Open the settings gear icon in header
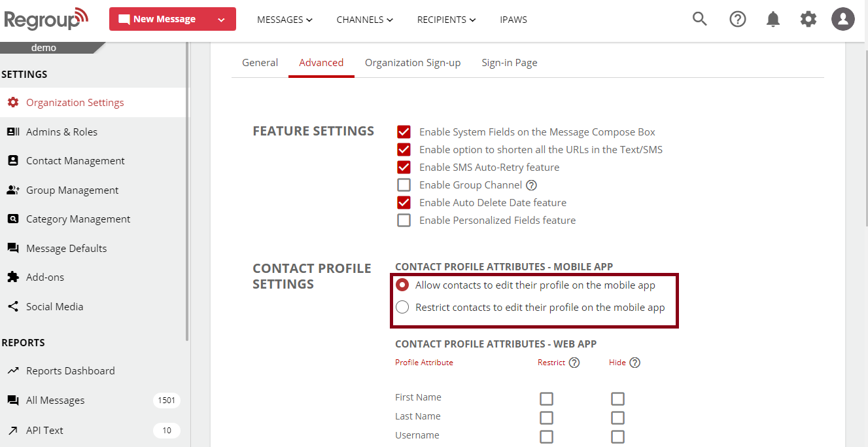The width and height of the screenshot is (868, 447). coord(808,19)
